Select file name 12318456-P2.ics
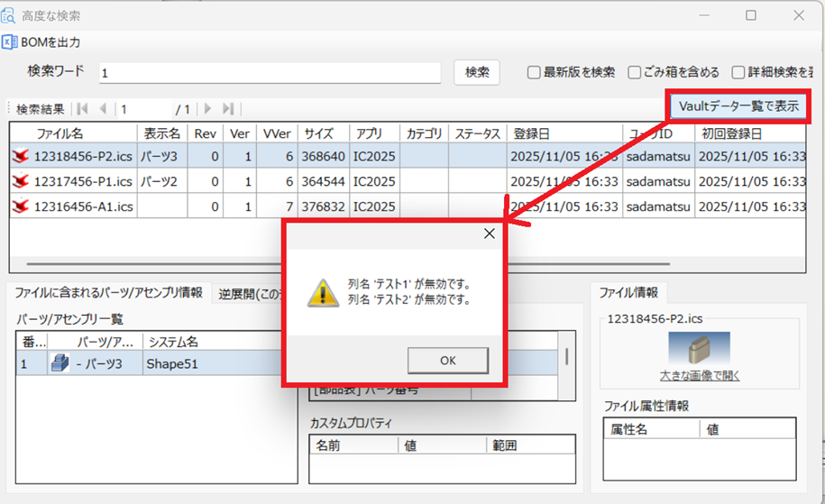The width and height of the screenshot is (825, 504). pos(83,156)
